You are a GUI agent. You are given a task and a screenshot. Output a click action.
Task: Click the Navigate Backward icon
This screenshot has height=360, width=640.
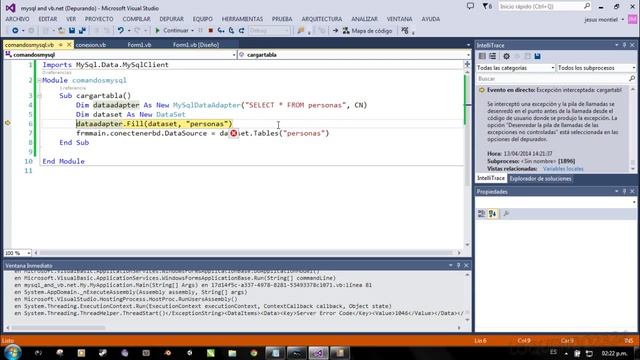15,31
